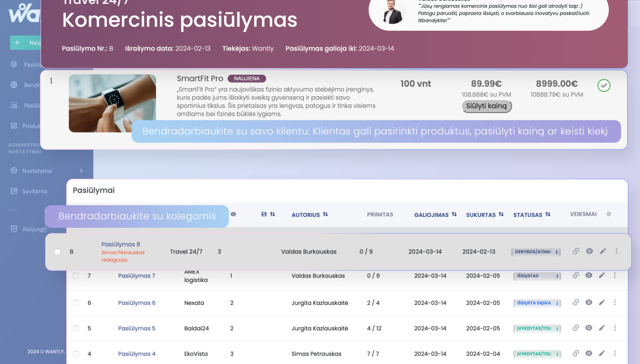Open more actions menu for Pasiūlymas 4
640x364 pixels.
point(615,353)
